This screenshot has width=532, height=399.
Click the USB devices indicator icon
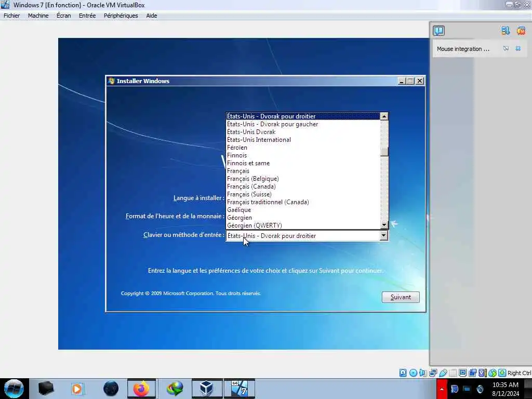(x=443, y=373)
